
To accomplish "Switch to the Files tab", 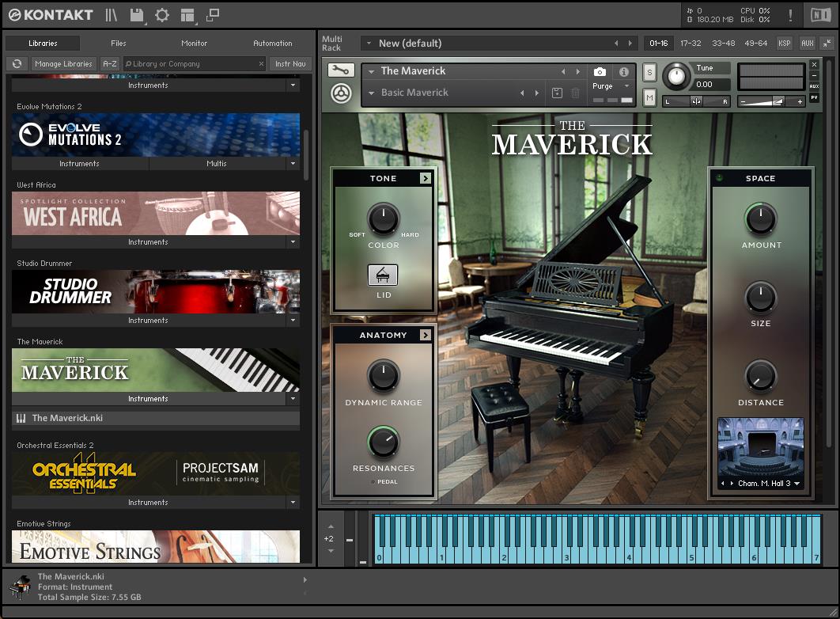I will 118,44.
